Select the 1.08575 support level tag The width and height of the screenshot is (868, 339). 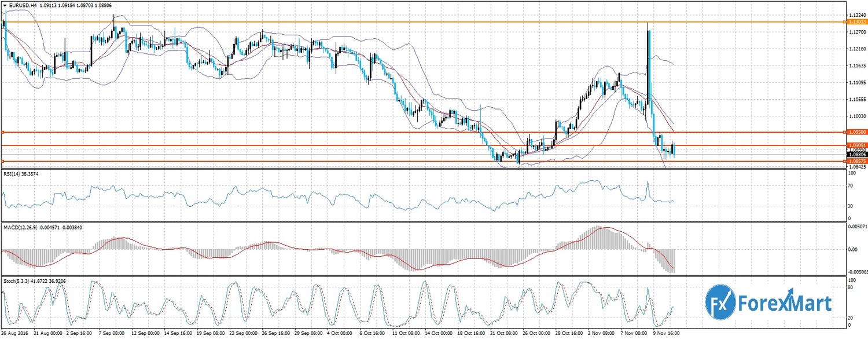click(x=856, y=161)
